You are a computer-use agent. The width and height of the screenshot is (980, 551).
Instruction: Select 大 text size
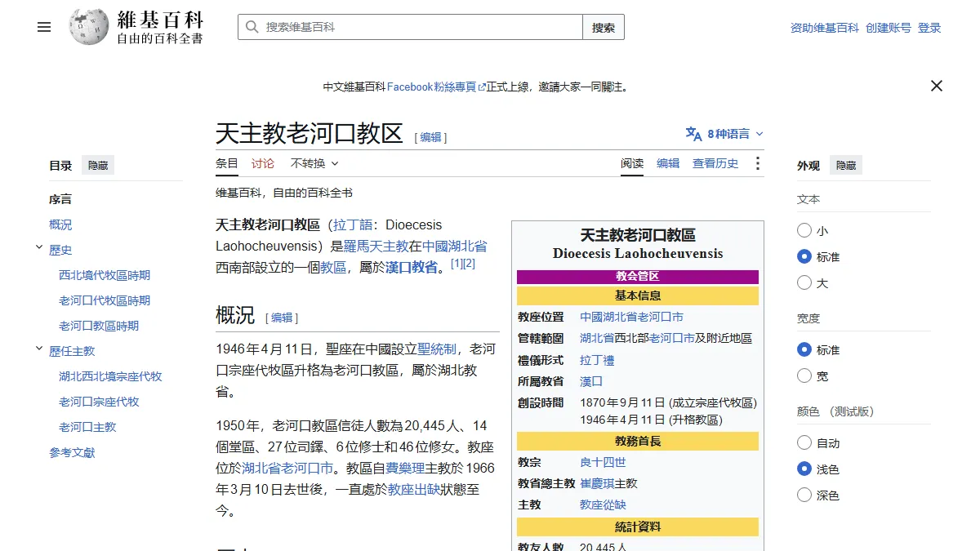click(x=804, y=283)
